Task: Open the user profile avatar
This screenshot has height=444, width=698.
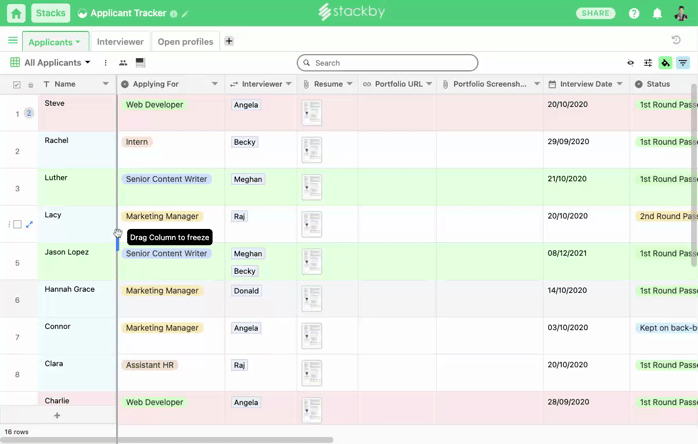Action: click(x=681, y=13)
